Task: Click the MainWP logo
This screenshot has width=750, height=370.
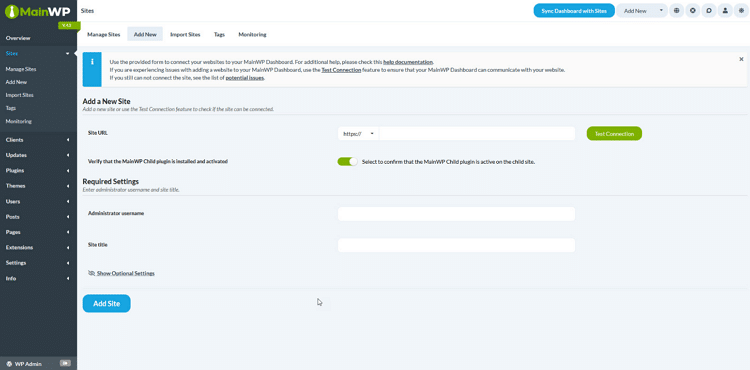Action: (x=38, y=11)
